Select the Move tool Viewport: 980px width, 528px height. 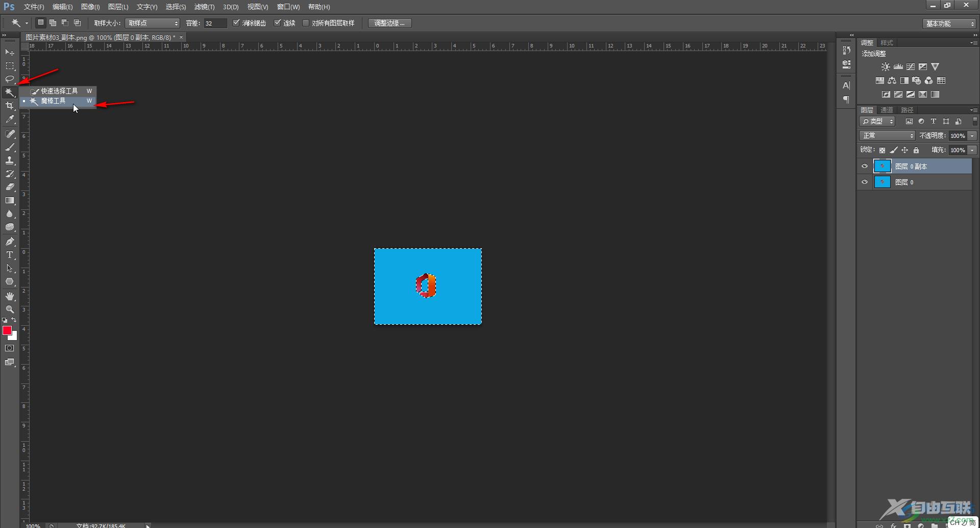click(10, 53)
